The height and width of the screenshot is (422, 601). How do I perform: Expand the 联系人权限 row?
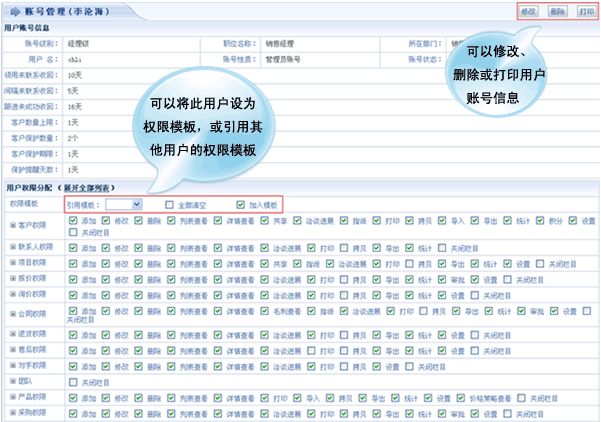[13, 247]
